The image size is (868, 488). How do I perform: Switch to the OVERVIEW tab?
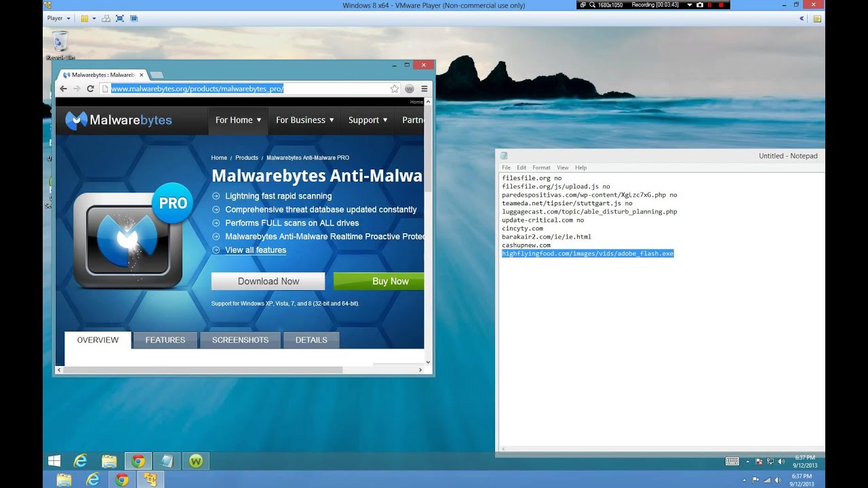click(98, 340)
